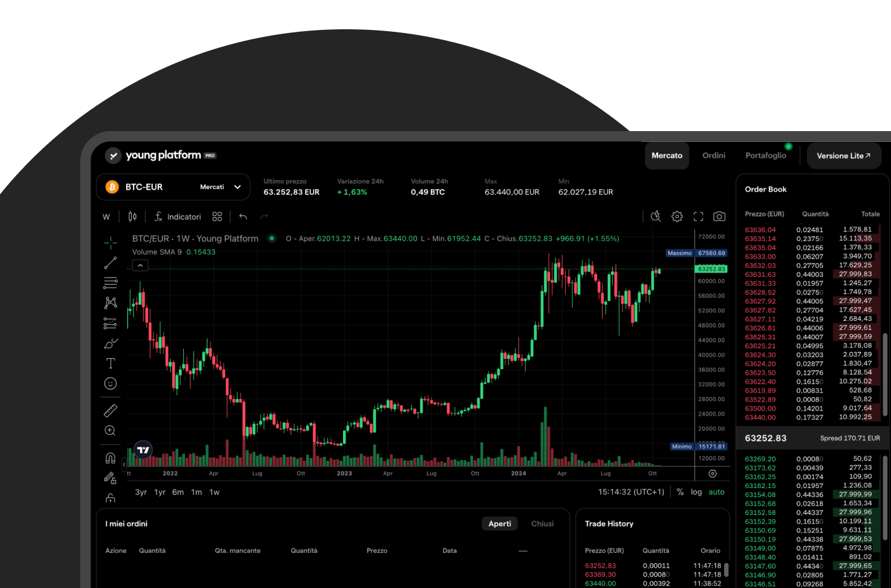
Task: Select the text annotation tool
Action: tap(109, 363)
